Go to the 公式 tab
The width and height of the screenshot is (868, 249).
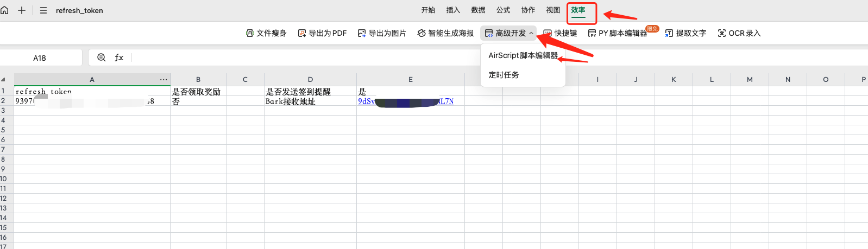click(503, 10)
